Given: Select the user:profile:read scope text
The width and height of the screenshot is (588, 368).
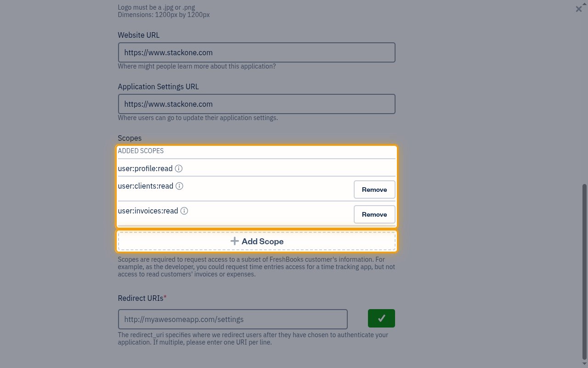Looking at the screenshot, I should (x=145, y=168).
